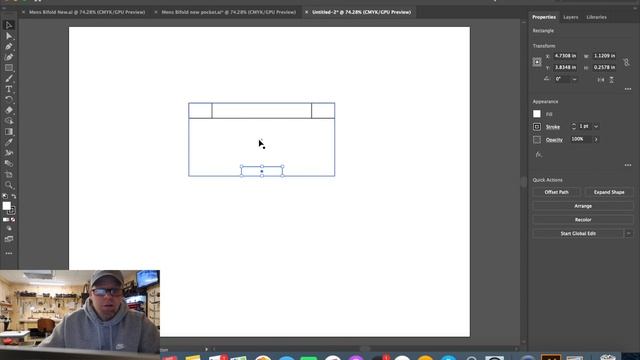Select the Selection tool (black arrow)

pos(9,25)
